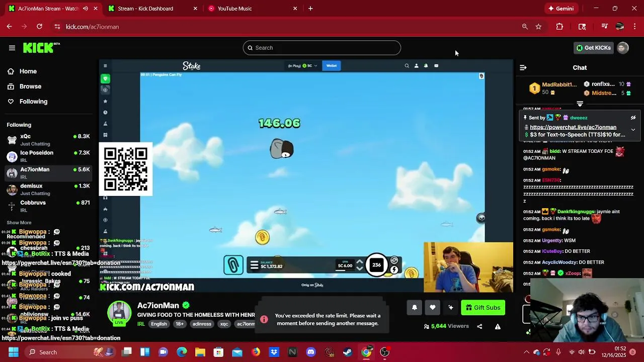This screenshot has height=362, width=644.
Task: Click Ac7ionMan live avatar
Action: click(119, 312)
